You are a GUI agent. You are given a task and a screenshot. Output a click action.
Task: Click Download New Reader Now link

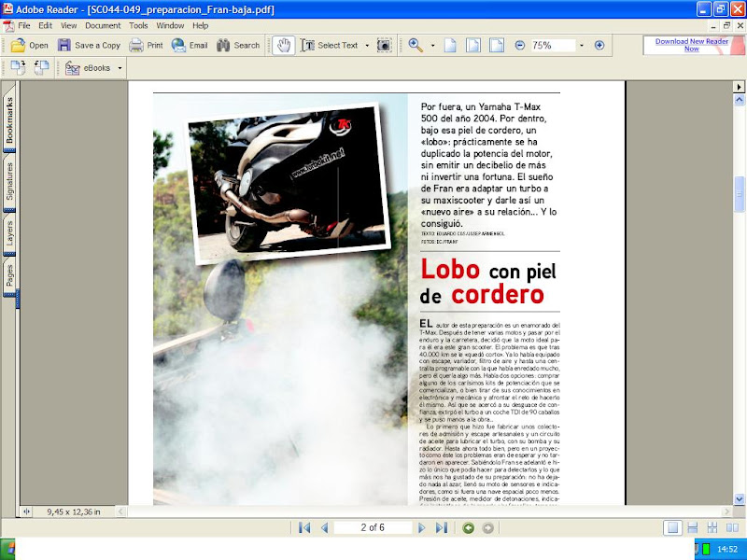point(691,45)
